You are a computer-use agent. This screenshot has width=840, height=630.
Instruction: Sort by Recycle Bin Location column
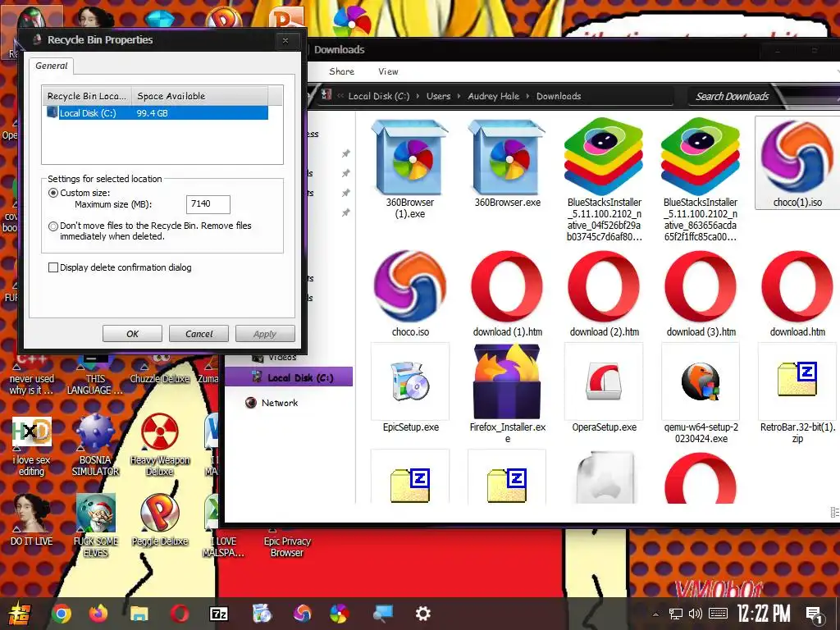click(x=87, y=96)
